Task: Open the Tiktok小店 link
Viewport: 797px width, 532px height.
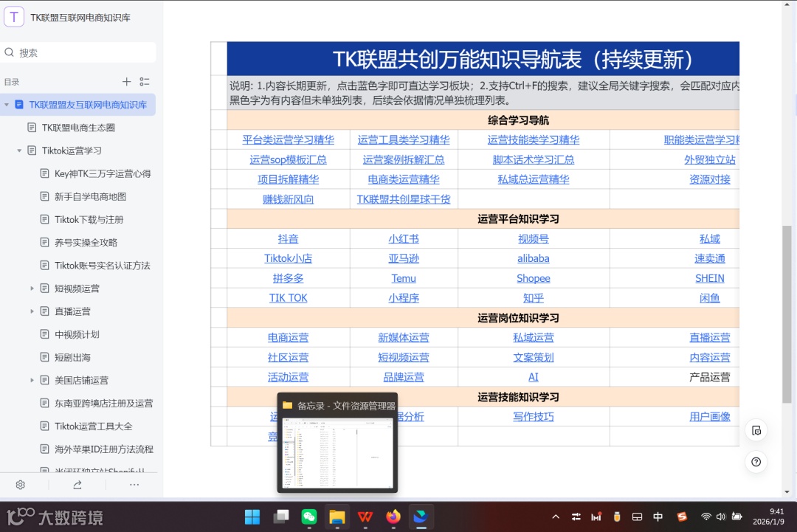Action: pyautogui.click(x=289, y=259)
